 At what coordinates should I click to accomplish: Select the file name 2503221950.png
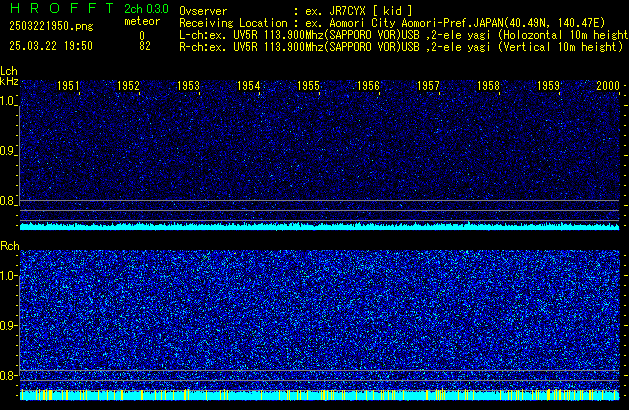pyautogui.click(x=51, y=26)
